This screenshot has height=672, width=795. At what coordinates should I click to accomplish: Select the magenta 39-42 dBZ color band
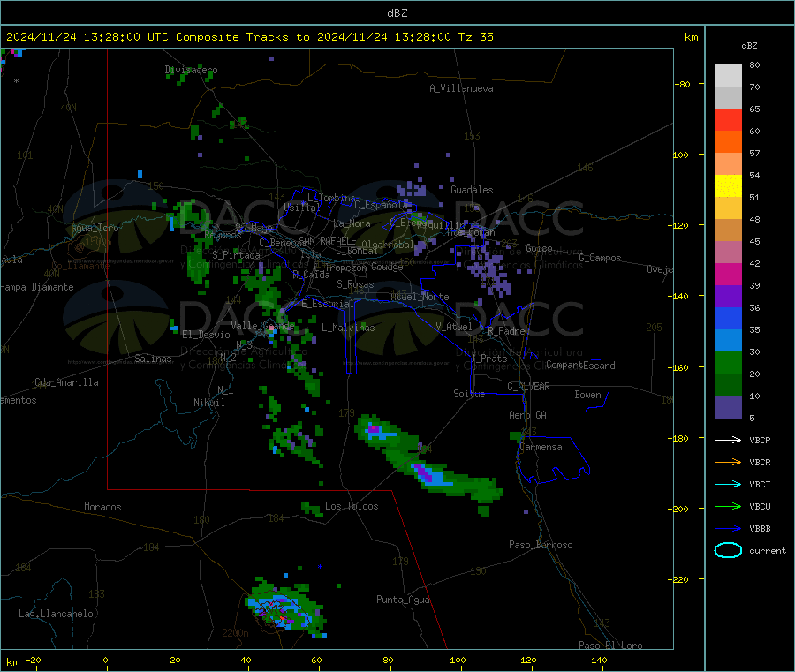tap(728, 274)
